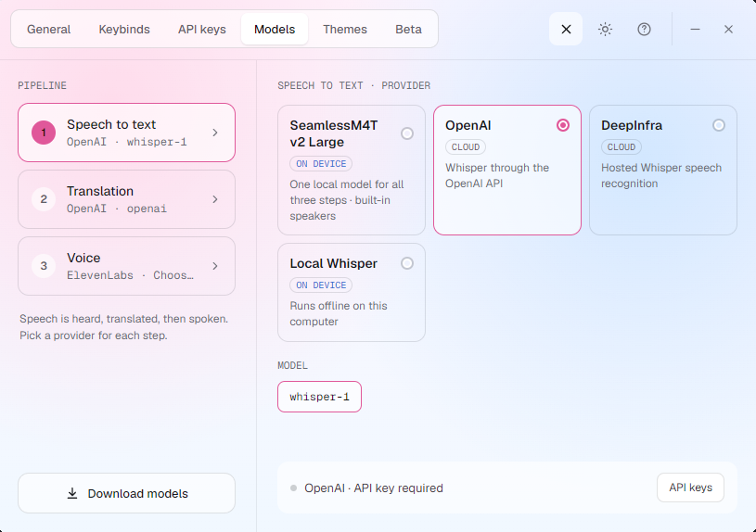Click the OpenAI provider card title
The height and width of the screenshot is (532, 756).
pos(468,125)
